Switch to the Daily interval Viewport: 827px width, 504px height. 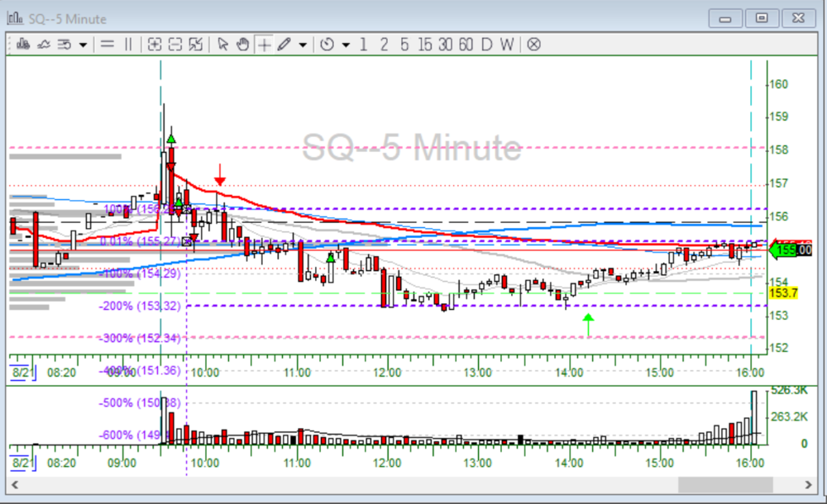(486, 45)
